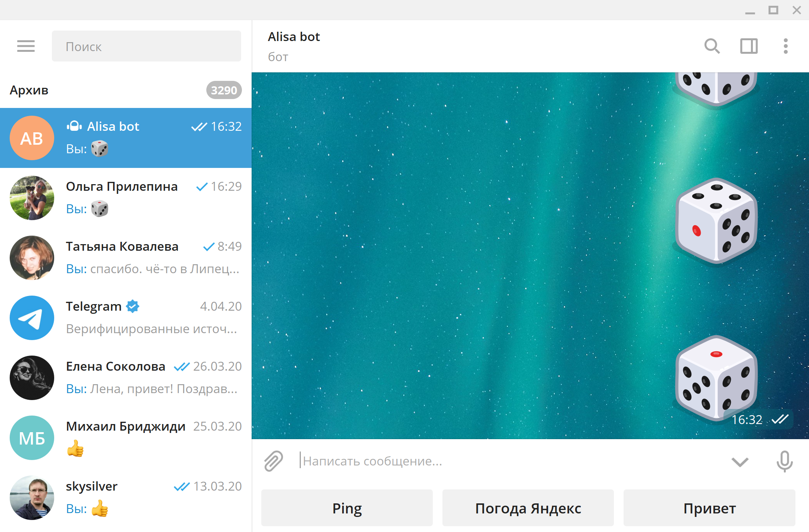Open the hamburger menu
The width and height of the screenshot is (809, 532).
[26, 46]
